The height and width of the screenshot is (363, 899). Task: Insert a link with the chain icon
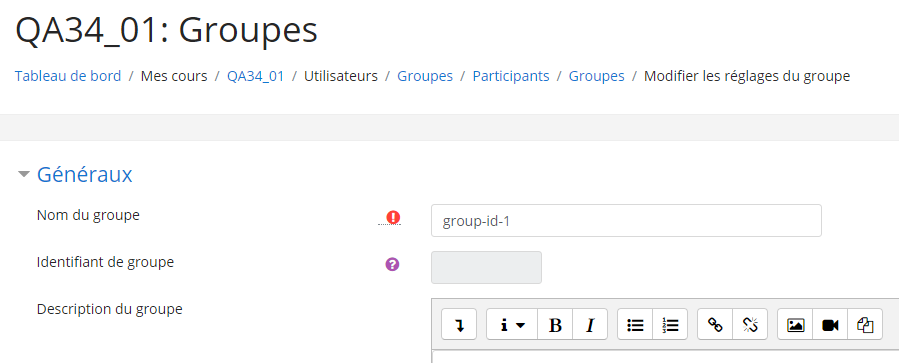tap(715, 325)
